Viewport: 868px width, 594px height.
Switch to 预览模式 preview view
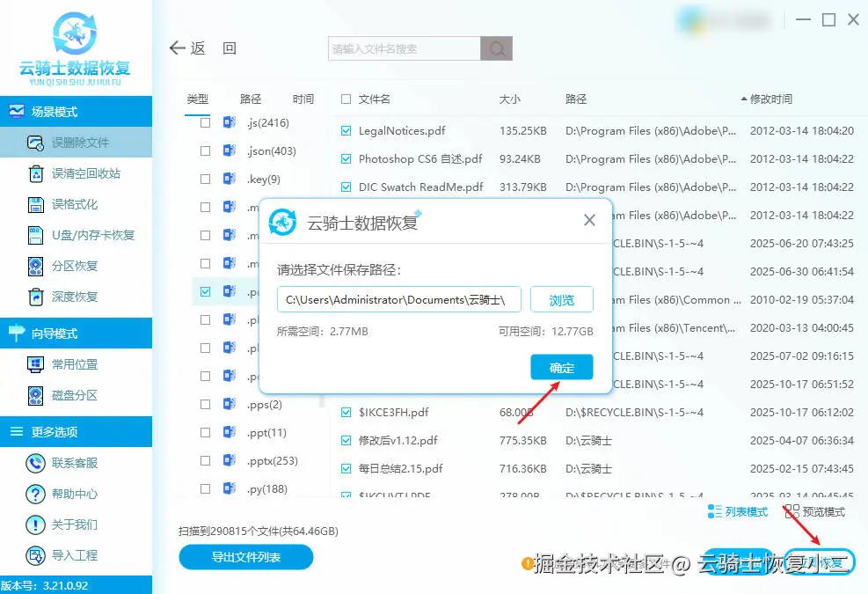pyautogui.click(x=815, y=511)
